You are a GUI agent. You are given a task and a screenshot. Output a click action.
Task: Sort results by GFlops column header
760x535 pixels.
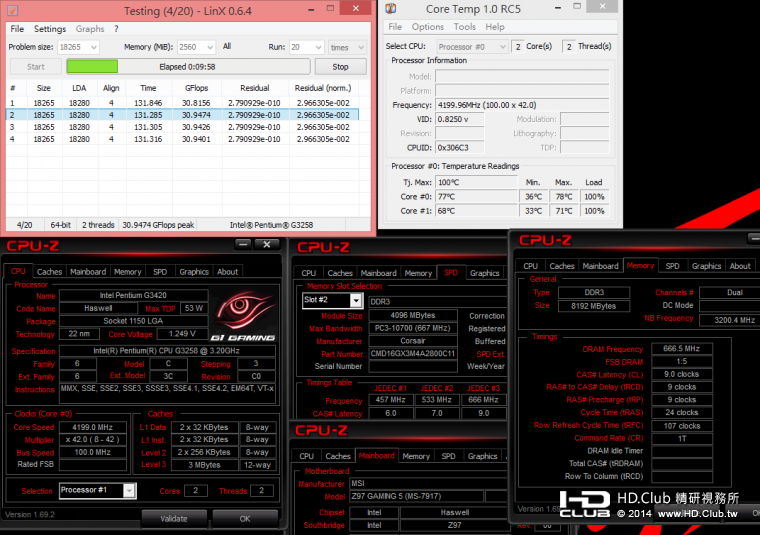[x=196, y=88]
